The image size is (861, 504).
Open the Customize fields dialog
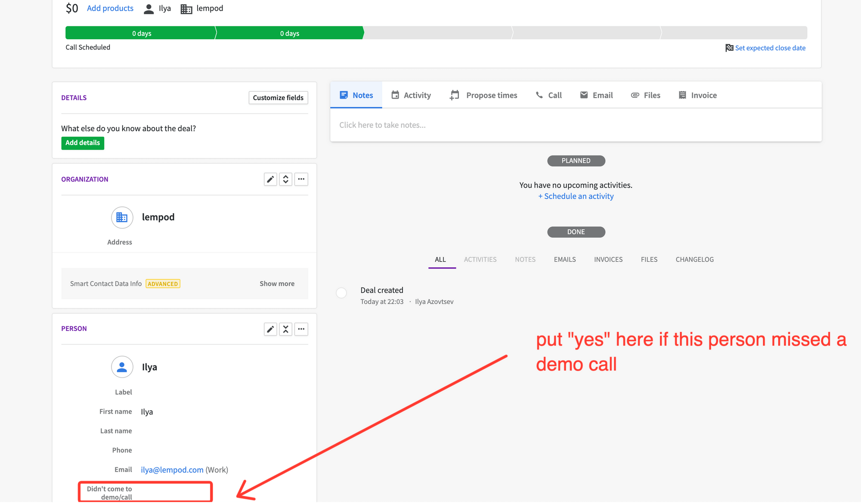278,98
